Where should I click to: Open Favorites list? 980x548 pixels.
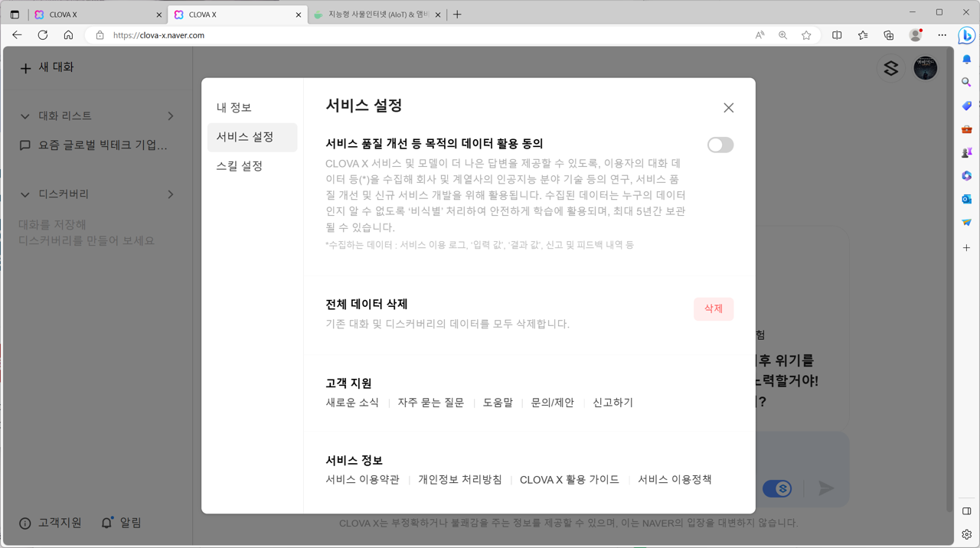click(x=863, y=35)
